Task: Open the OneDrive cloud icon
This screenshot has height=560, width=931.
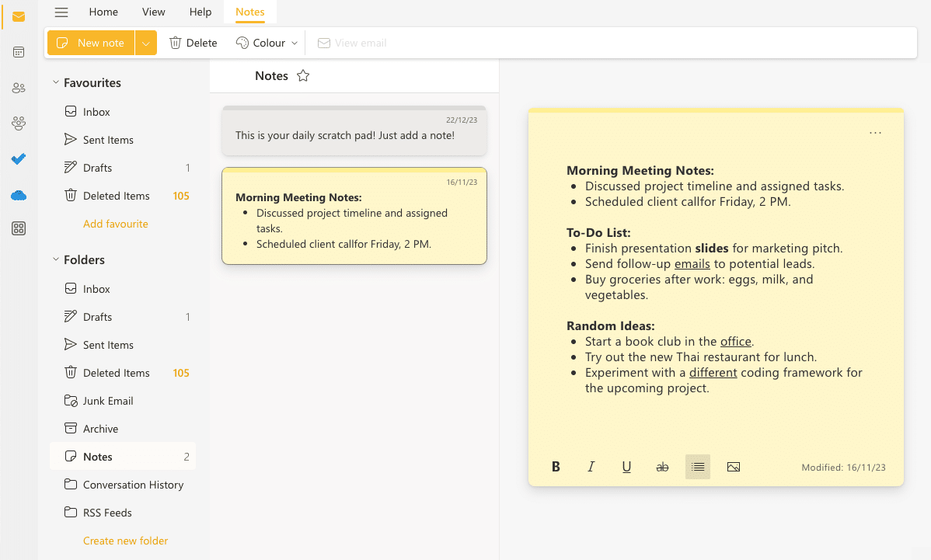Action: pos(19,195)
